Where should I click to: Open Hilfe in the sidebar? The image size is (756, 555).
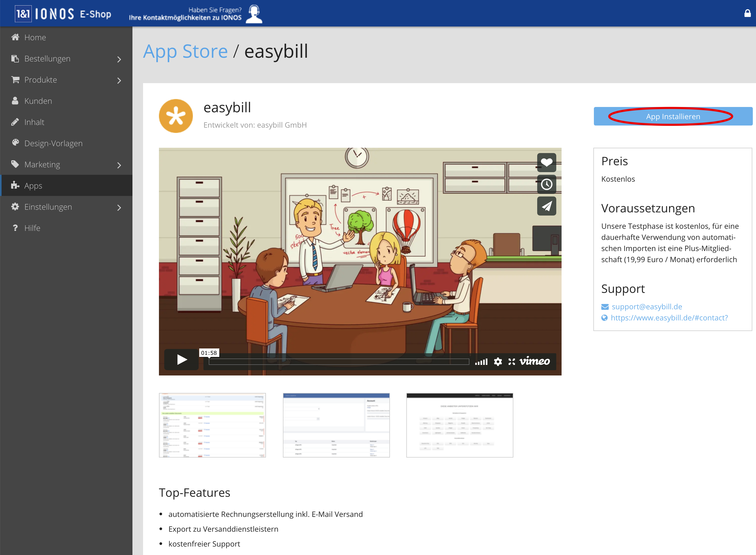click(x=66, y=228)
